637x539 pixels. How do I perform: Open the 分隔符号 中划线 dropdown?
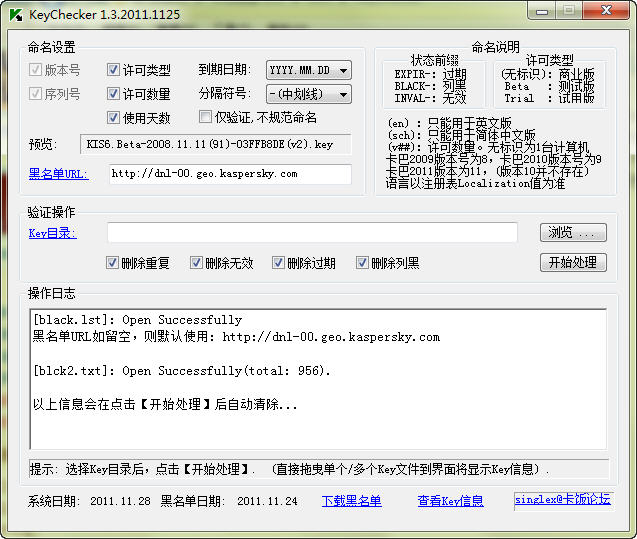tap(309, 94)
